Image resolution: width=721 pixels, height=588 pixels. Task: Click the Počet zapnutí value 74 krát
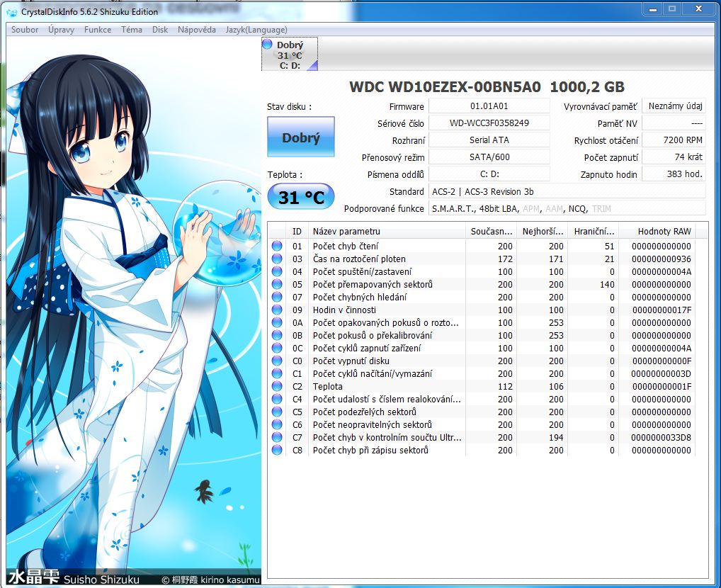click(x=674, y=157)
